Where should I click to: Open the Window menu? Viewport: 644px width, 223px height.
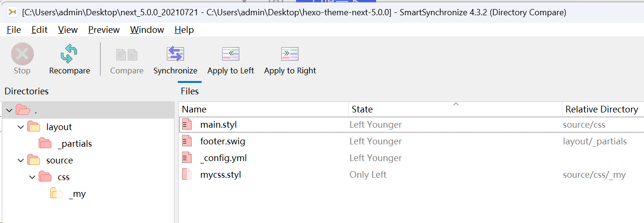[147, 30]
